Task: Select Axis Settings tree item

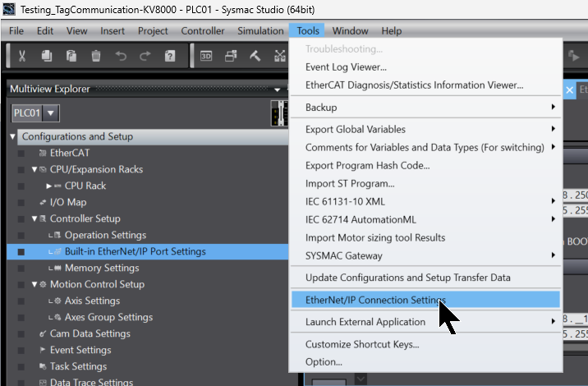Action: coord(92,301)
